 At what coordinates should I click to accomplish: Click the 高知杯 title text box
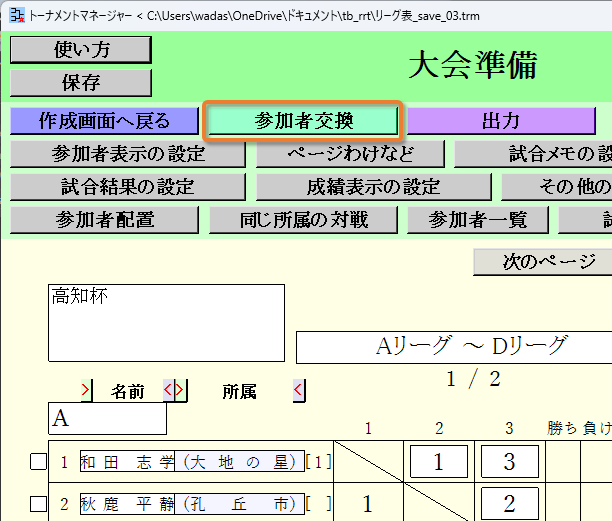[x=166, y=323]
